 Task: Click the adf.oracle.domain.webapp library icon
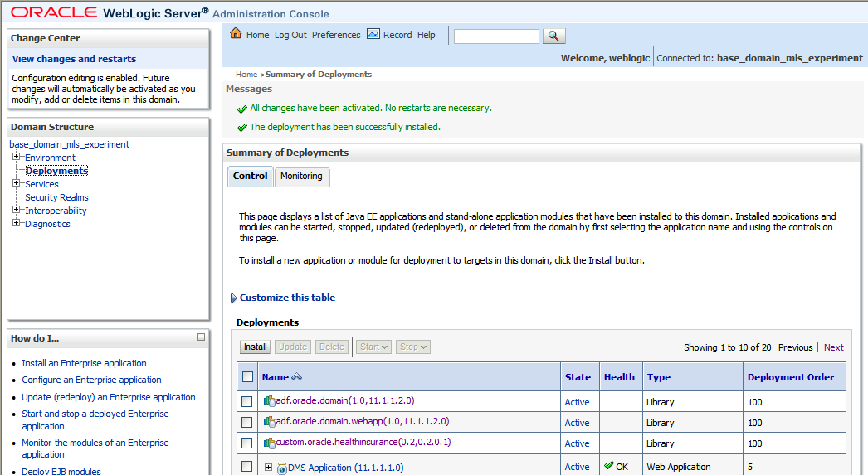click(x=270, y=422)
